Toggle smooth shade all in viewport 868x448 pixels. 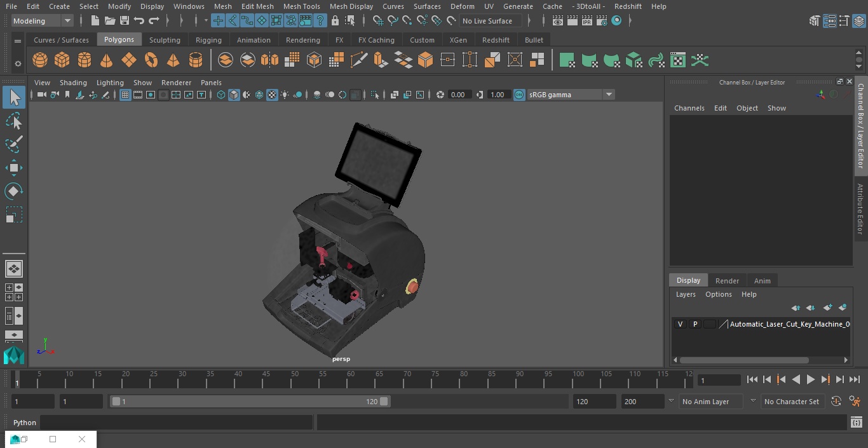pos(234,95)
